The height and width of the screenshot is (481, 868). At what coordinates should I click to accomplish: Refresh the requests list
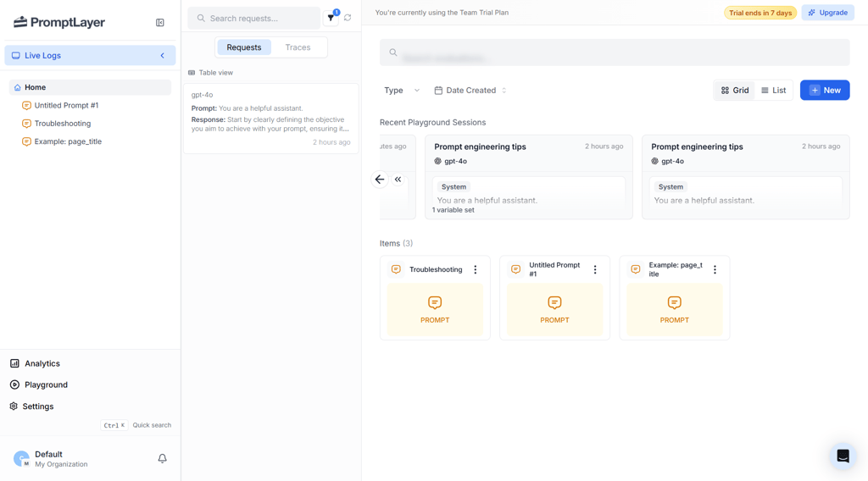[x=348, y=18]
